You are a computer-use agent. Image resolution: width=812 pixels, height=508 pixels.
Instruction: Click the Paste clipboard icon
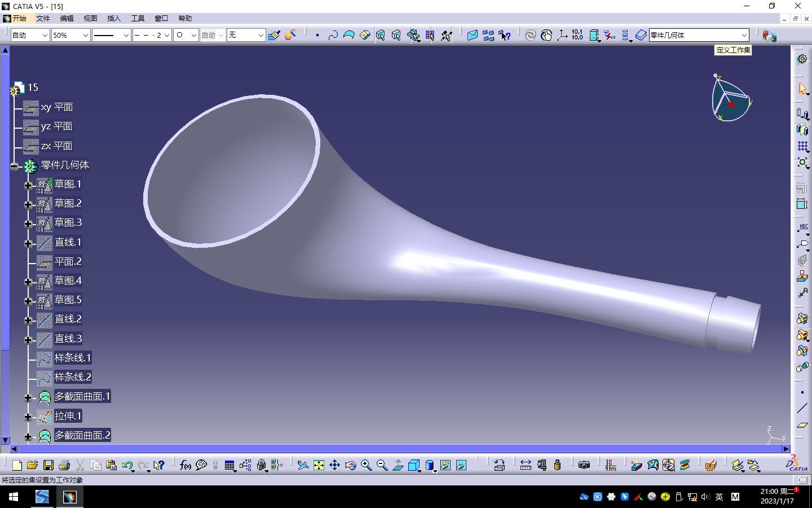pyautogui.click(x=112, y=465)
